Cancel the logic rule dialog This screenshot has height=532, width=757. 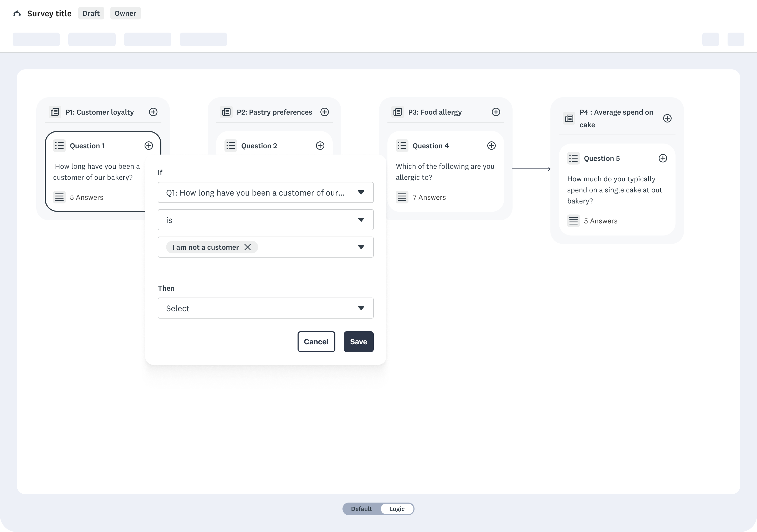click(316, 342)
